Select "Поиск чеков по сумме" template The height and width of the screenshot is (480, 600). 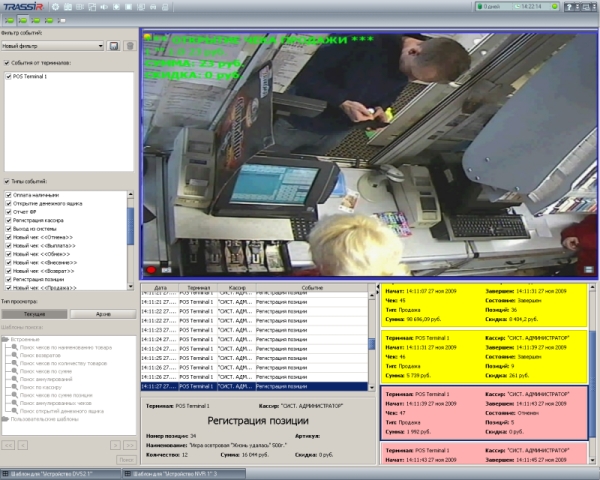click(x=46, y=371)
